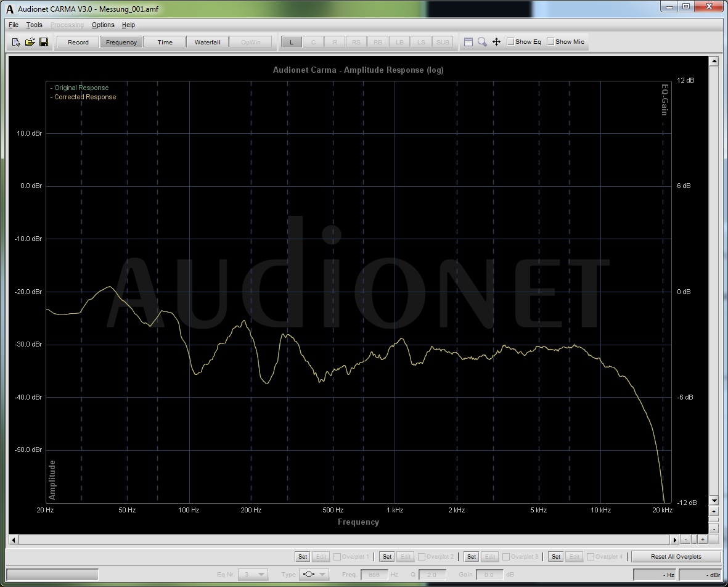Select the pan move arrows tool
Viewport: 728px width, 587px height.
tap(496, 42)
